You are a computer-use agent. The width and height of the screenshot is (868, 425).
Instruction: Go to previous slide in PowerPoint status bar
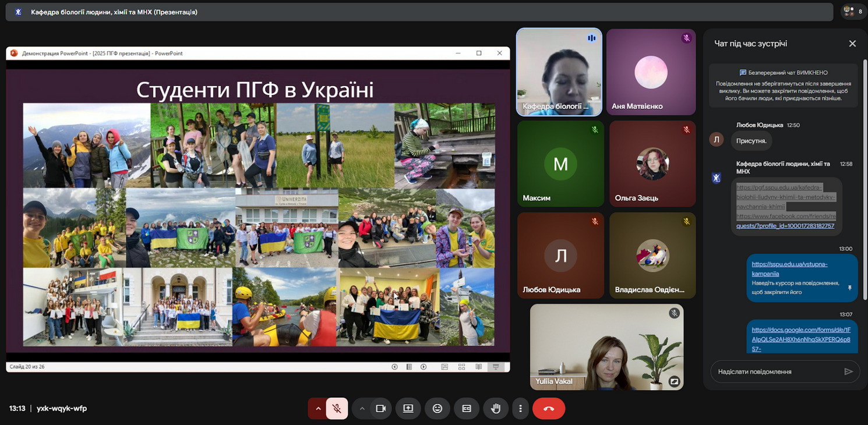(394, 367)
